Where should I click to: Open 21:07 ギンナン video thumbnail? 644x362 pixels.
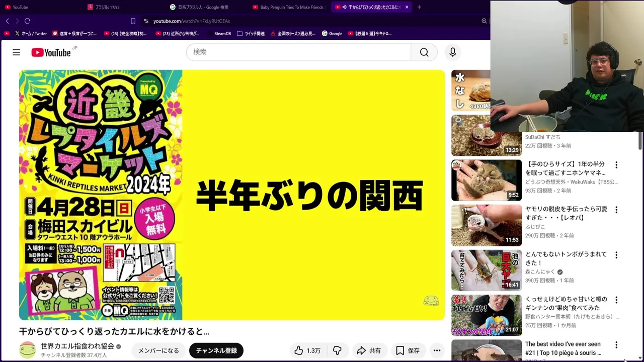pyautogui.click(x=487, y=315)
